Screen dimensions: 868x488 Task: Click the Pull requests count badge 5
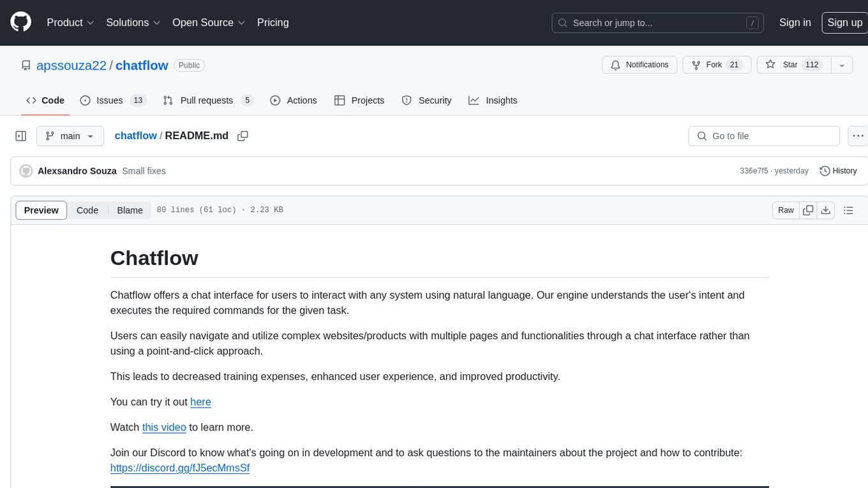[x=248, y=100]
